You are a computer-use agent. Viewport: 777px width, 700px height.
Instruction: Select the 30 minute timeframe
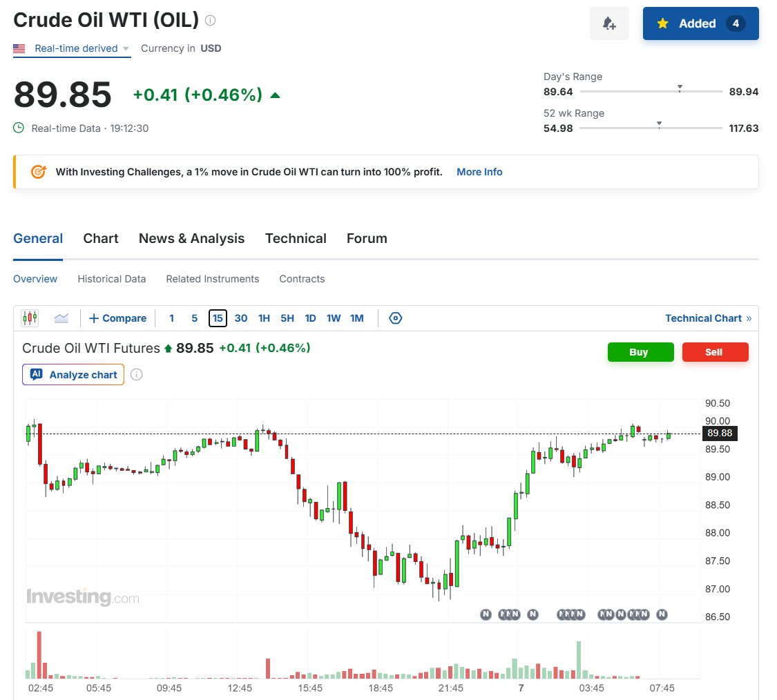pos(241,318)
